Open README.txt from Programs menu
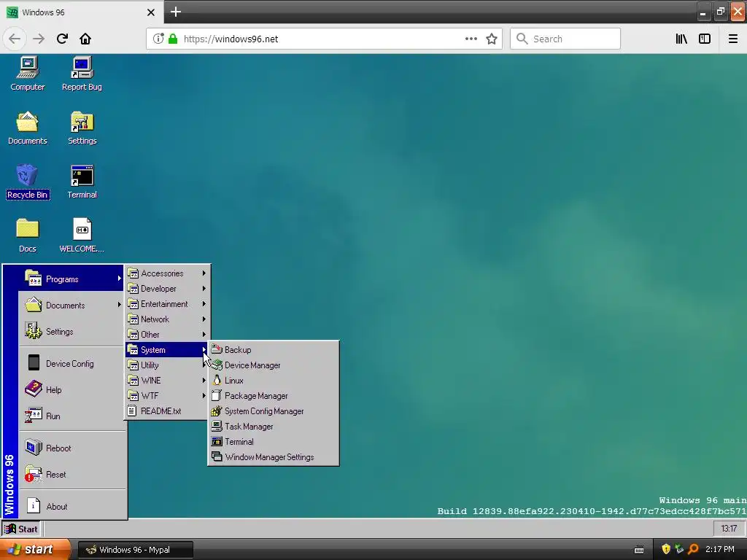The height and width of the screenshot is (560, 747). point(167,411)
